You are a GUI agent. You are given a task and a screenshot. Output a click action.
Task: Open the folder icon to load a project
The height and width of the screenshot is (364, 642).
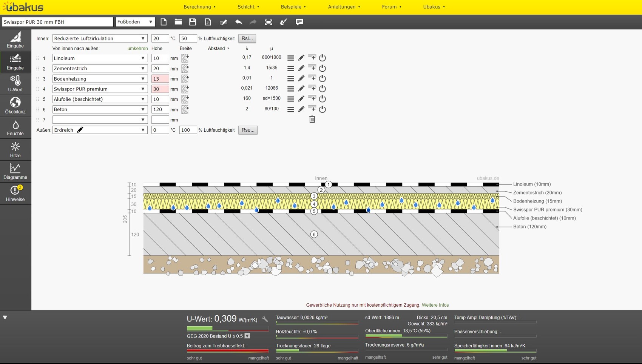(178, 22)
